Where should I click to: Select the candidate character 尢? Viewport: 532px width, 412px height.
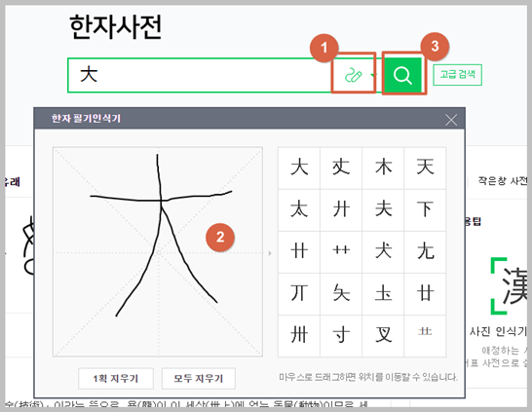(x=425, y=252)
